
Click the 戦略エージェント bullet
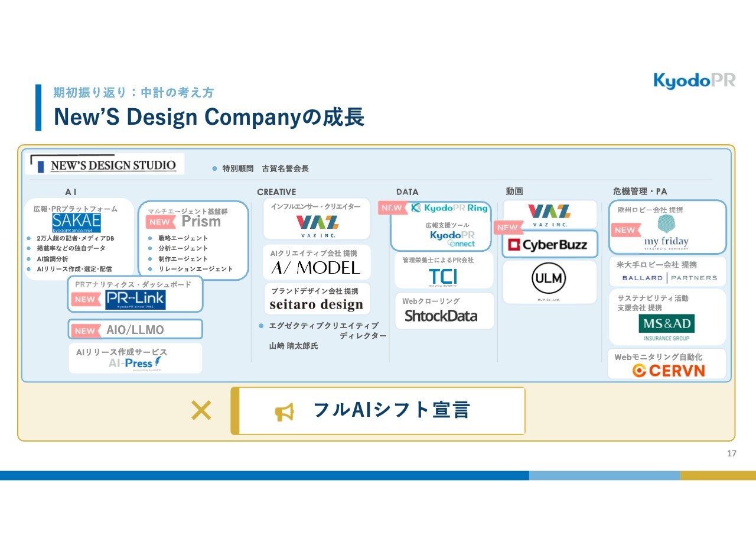[x=183, y=238]
